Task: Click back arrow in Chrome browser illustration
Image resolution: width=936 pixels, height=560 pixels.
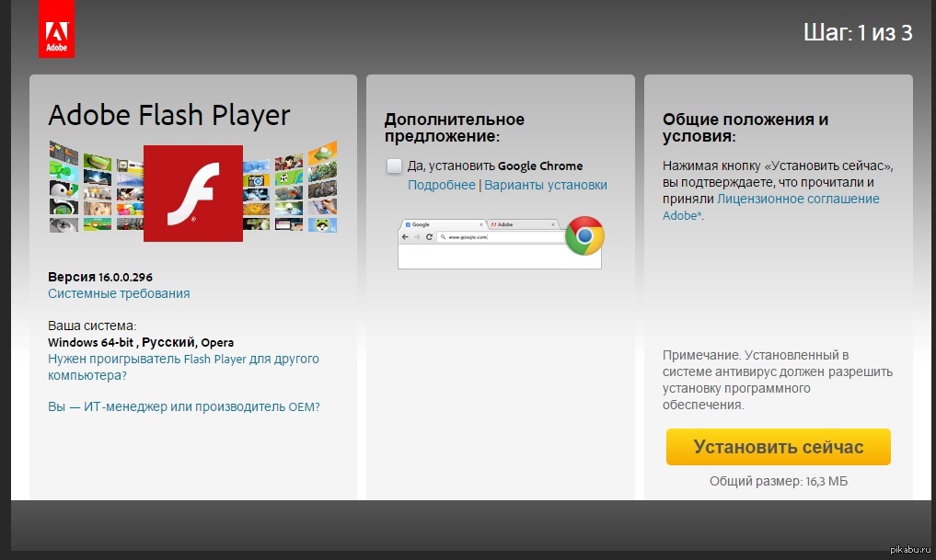Action: coord(405,237)
